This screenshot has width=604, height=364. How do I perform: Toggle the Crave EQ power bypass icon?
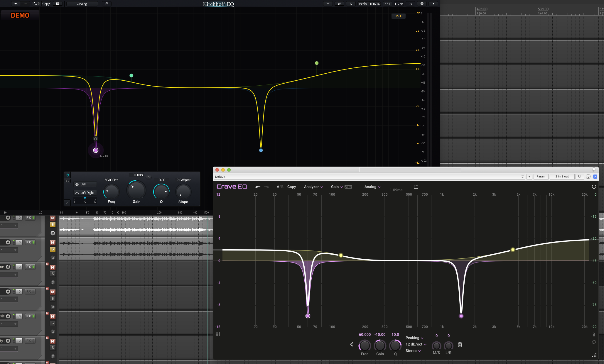coord(594,187)
